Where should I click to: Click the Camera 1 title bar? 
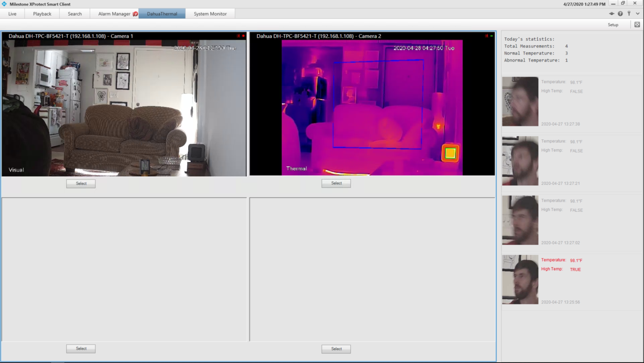124,36
